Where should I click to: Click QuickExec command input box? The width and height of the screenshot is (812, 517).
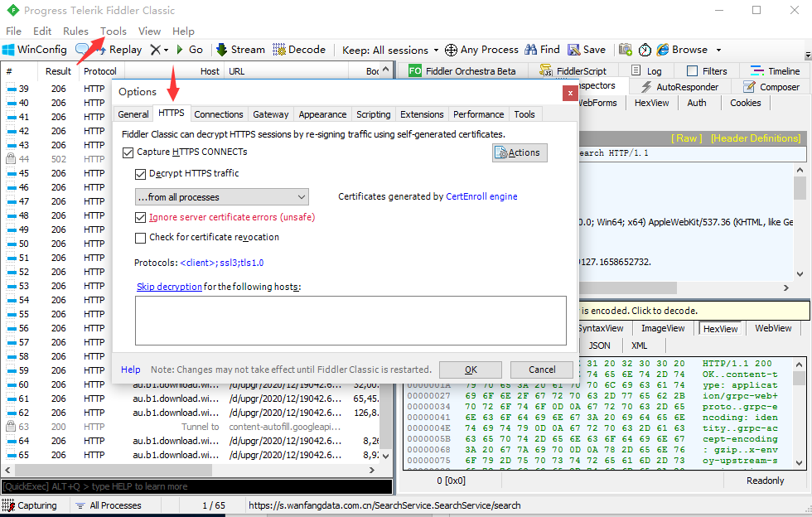197,486
